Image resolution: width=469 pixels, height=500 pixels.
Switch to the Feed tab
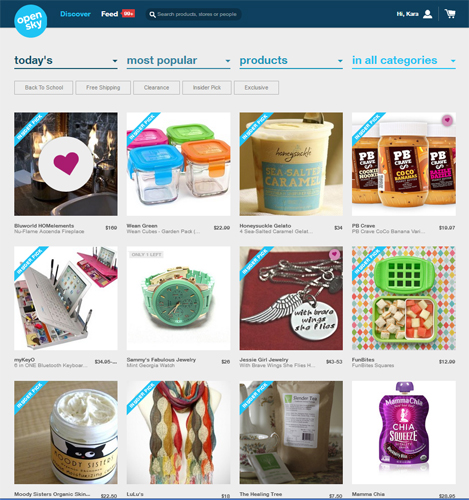[109, 14]
